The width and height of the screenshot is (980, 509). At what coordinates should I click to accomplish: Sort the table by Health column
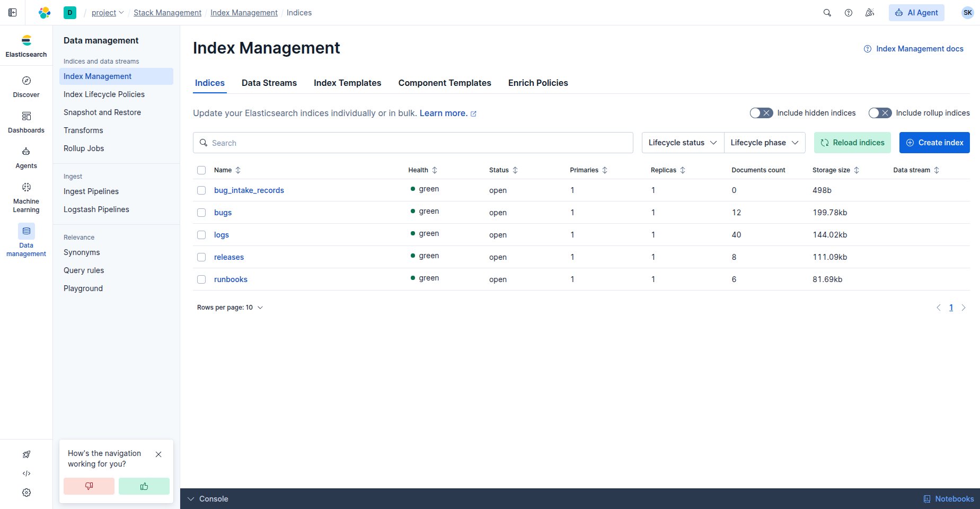point(423,170)
